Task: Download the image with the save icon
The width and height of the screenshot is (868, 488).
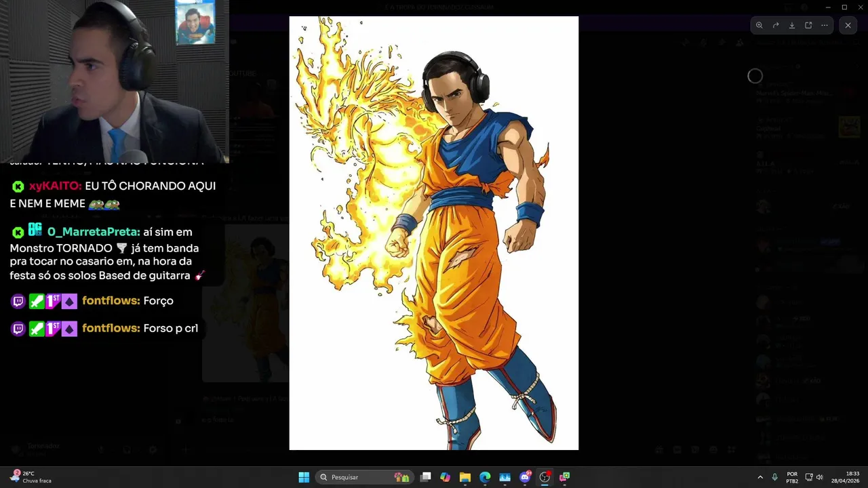Action: pyautogui.click(x=791, y=25)
